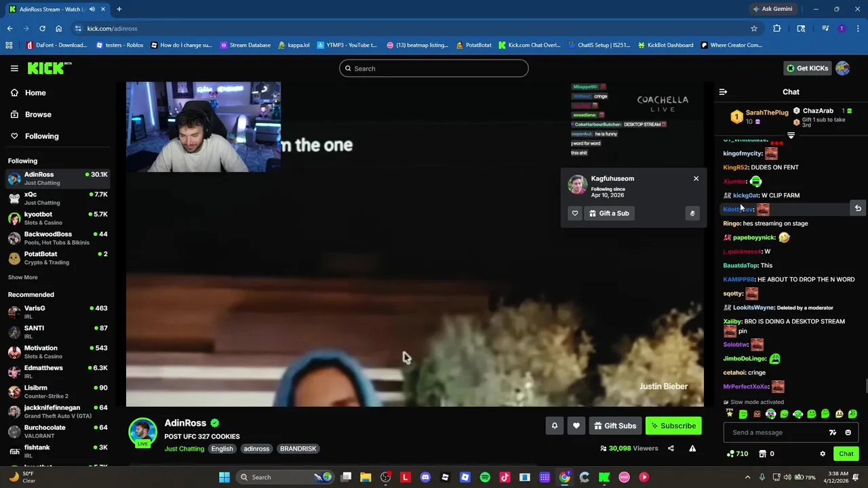Click the Gift Subs button
Screen dimensions: 868x488
[x=615, y=426]
